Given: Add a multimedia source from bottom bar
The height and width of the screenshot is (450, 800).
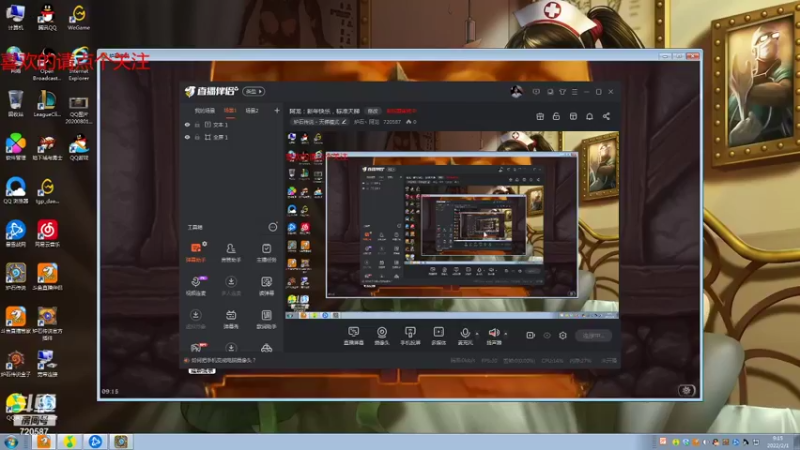Looking at the screenshot, I should (x=438, y=335).
